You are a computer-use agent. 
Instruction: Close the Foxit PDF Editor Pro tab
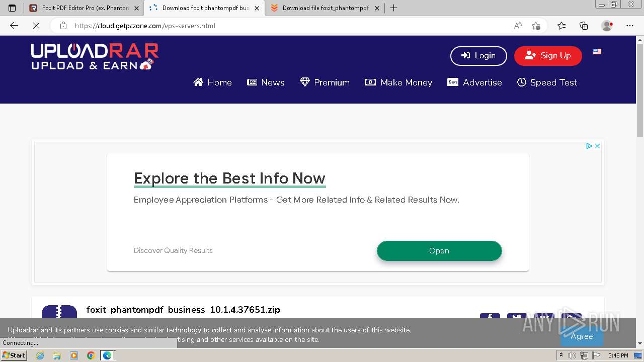136,8
